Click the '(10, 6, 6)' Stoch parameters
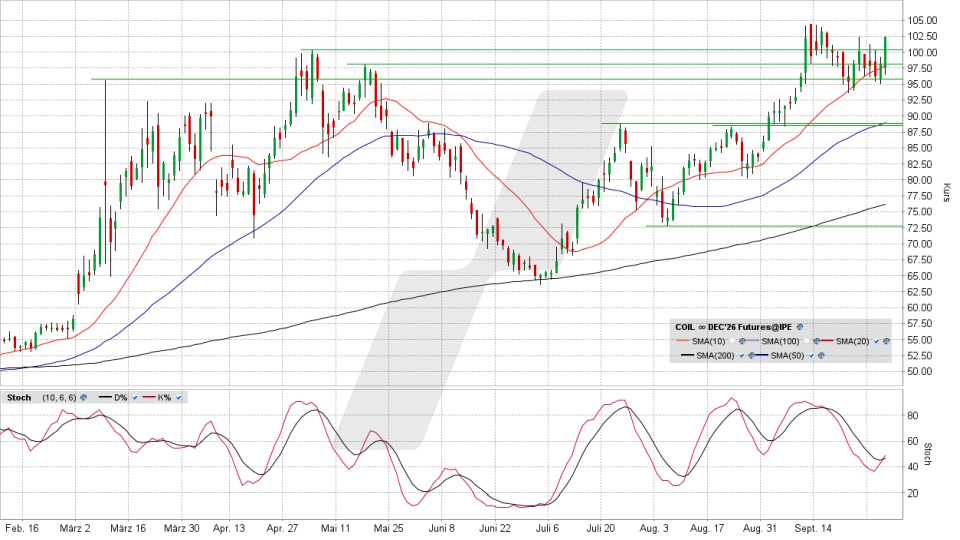This screenshot has width=960, height=540. 59,397
